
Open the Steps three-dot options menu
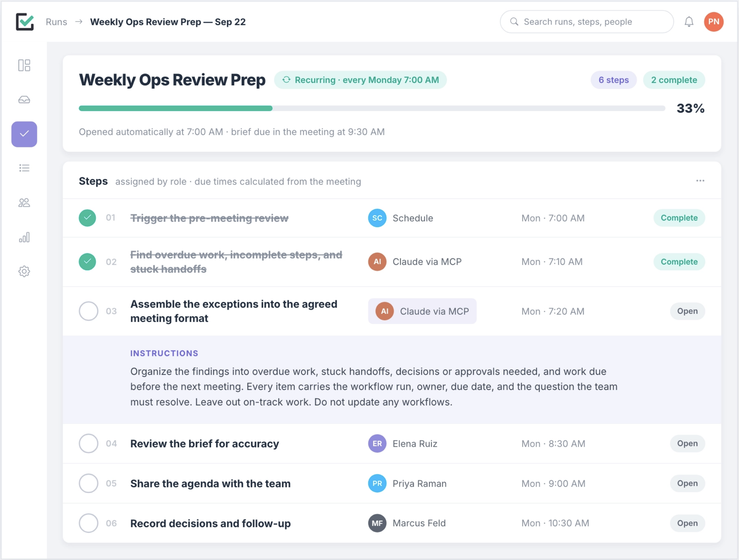[x=700, y=181]
